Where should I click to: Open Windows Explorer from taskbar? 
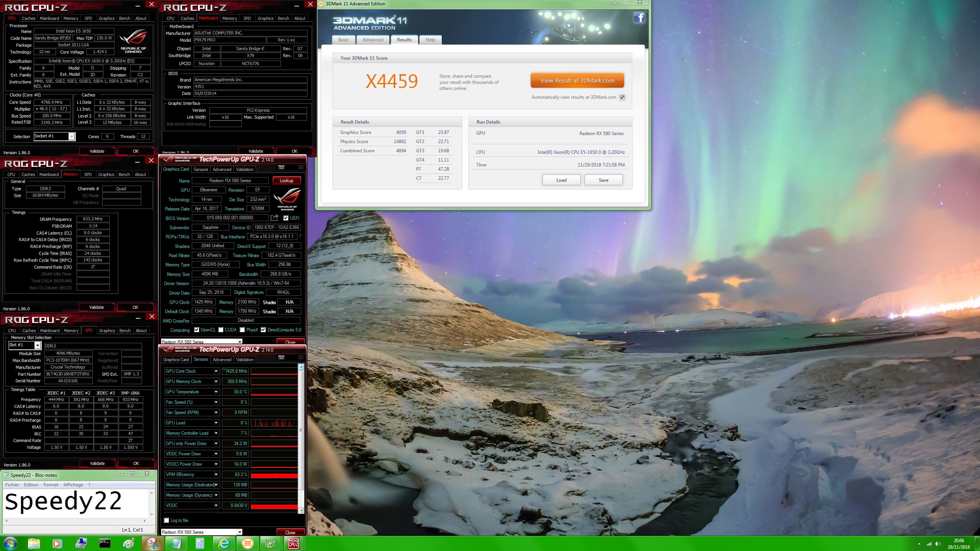[34, 543]
